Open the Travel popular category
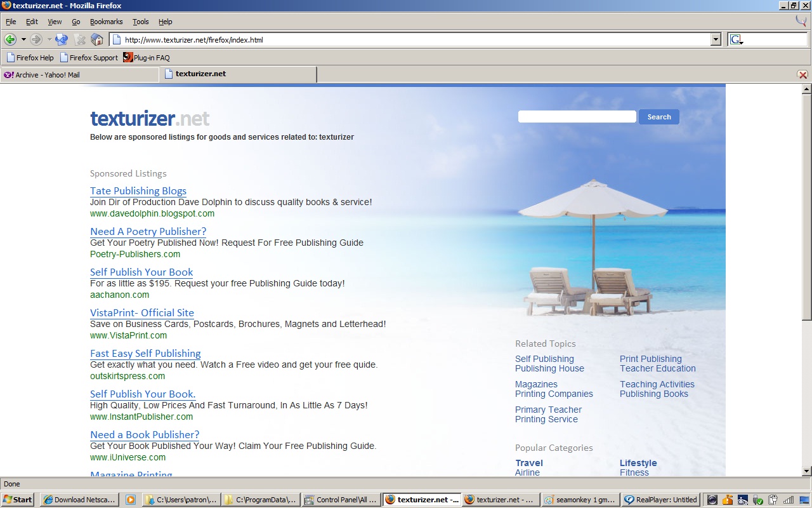 click(529, 463)
